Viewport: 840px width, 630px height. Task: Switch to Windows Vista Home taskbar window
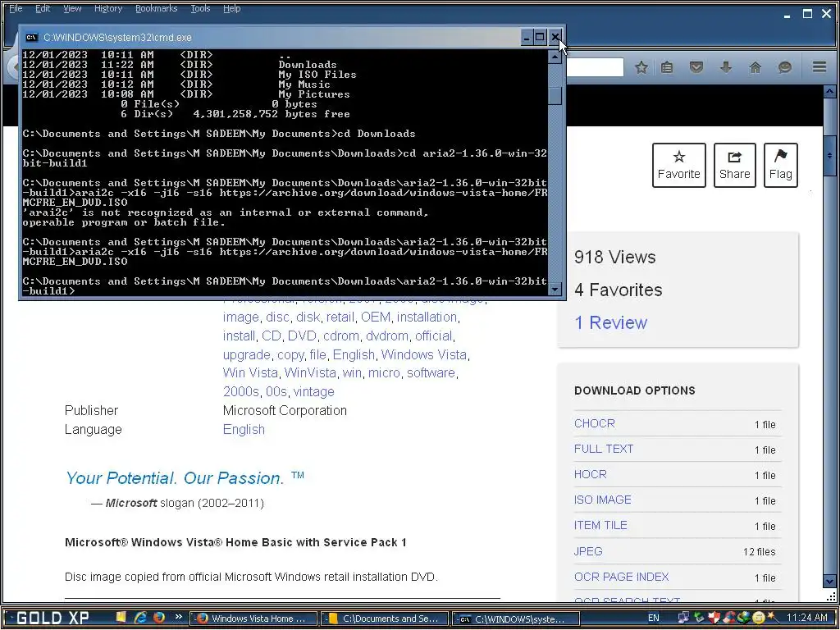(254, 619)
